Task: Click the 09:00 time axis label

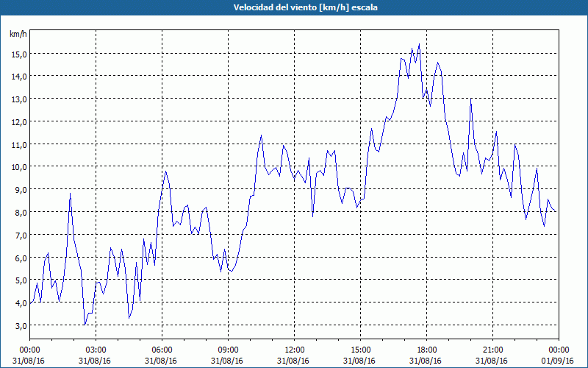Action: click(x=228, y=350)
